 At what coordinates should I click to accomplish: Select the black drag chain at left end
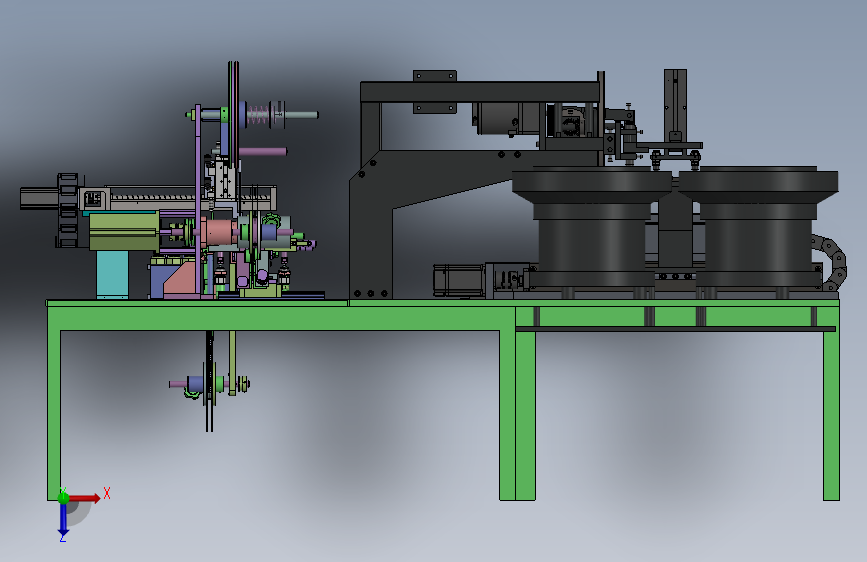(x=67, y=210)
